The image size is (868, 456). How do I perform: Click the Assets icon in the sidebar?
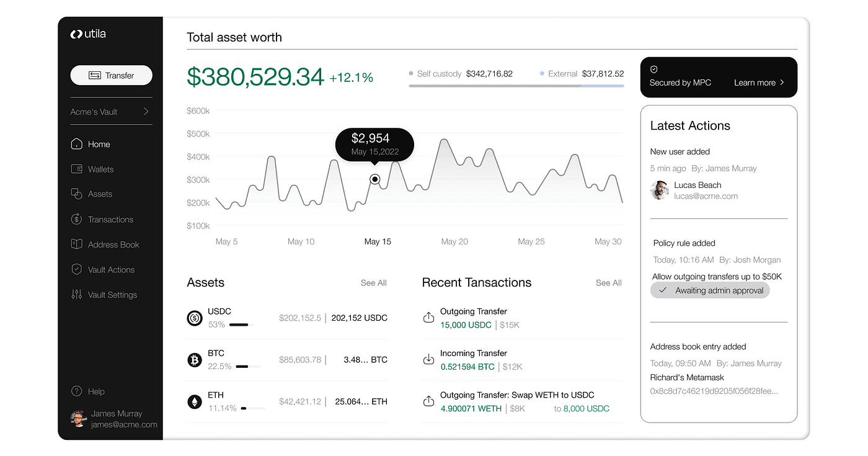click(x=76, y=194)
